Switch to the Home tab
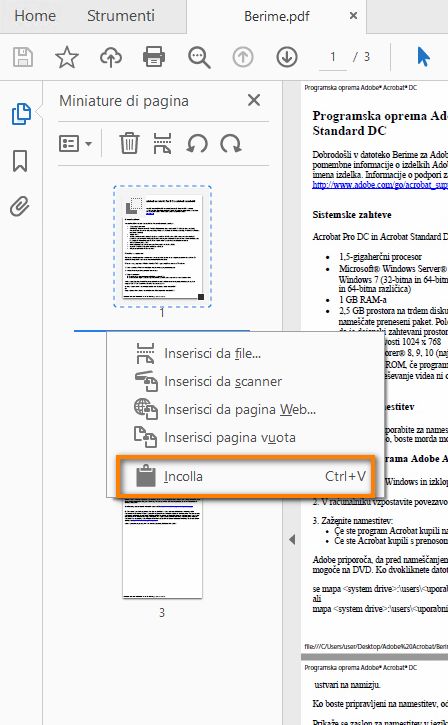This screenshot has height=725, width=448. coord(35,16)
